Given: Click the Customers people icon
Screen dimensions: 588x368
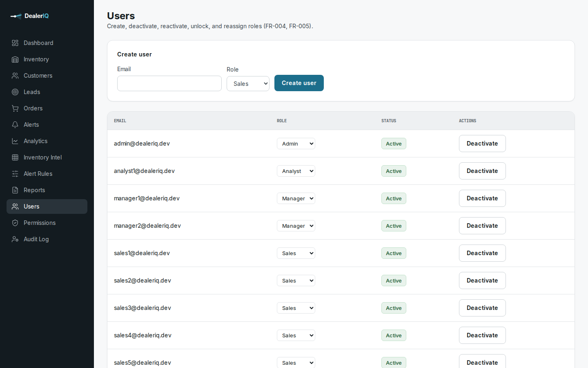Looking at the screenshot, I should (15, 76).
